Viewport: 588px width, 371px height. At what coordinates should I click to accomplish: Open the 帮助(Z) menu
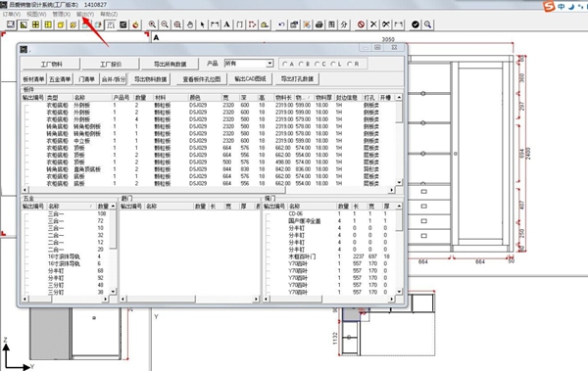109,14
